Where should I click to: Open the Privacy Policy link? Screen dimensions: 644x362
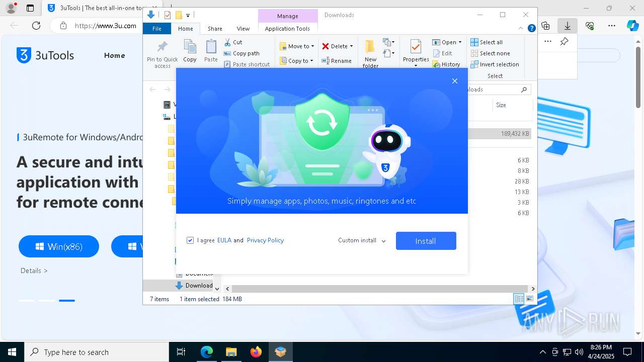click(265, 240)
